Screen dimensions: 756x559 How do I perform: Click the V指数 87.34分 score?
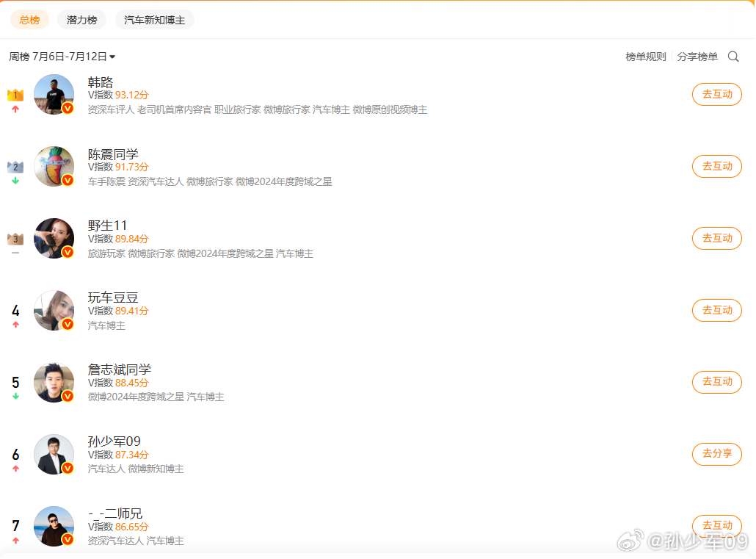click(118, 455)
